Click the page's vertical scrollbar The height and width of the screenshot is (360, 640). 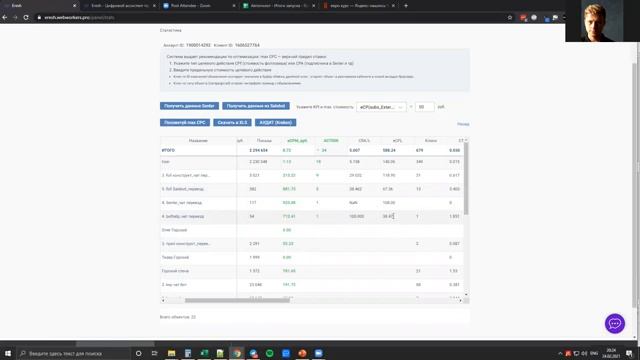[x=634, y=184]
